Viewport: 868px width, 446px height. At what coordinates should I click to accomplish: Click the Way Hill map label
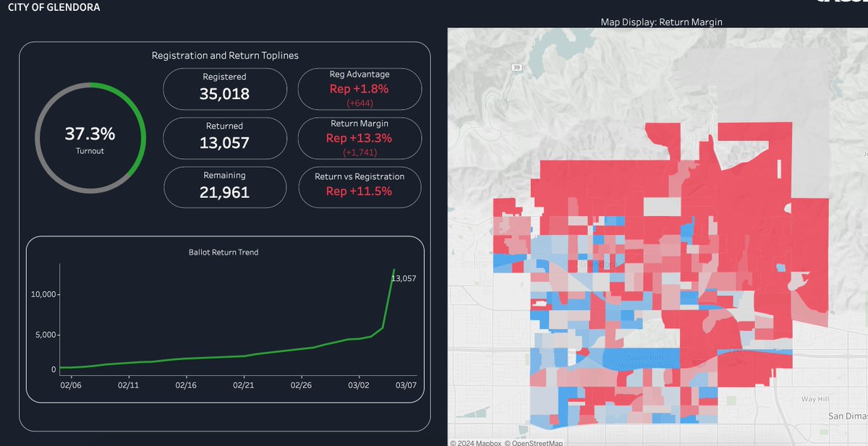[x=815, y=399]
